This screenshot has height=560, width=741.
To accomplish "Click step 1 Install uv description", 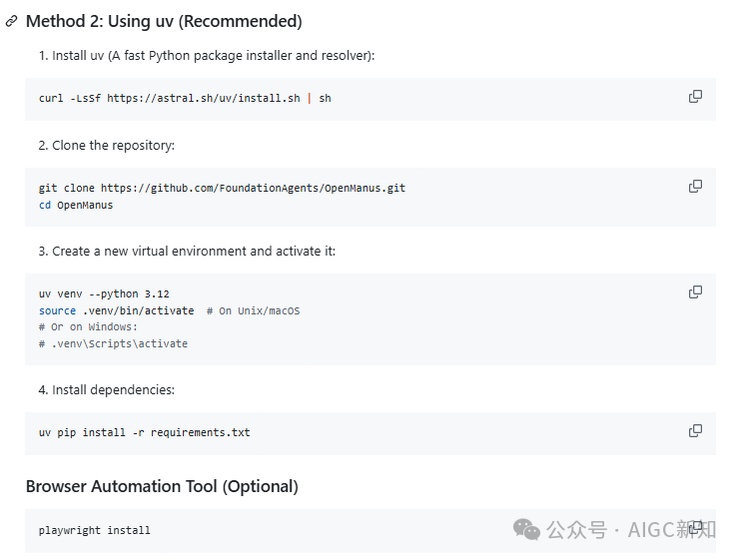I will click(x=207, y=55).
